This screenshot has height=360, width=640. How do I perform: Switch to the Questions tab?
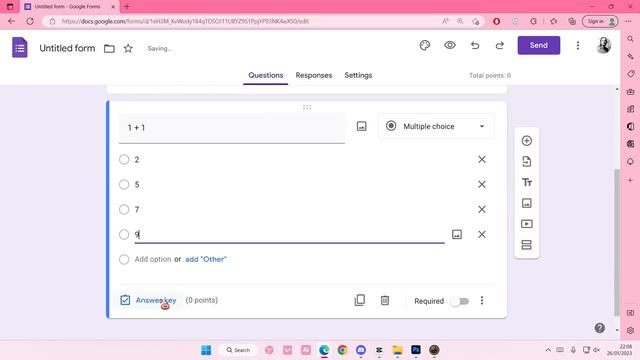tap(266, 76)
